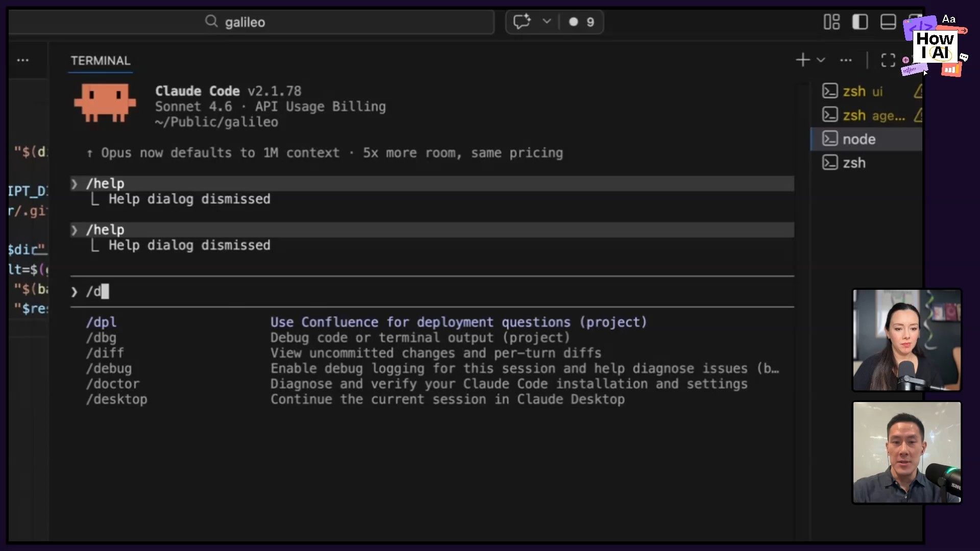Image resolution: width=980 pixels, height=551 pixels.
Task: Click 'Enable debug logging for this session' description
Action: [x=525, y=368]
